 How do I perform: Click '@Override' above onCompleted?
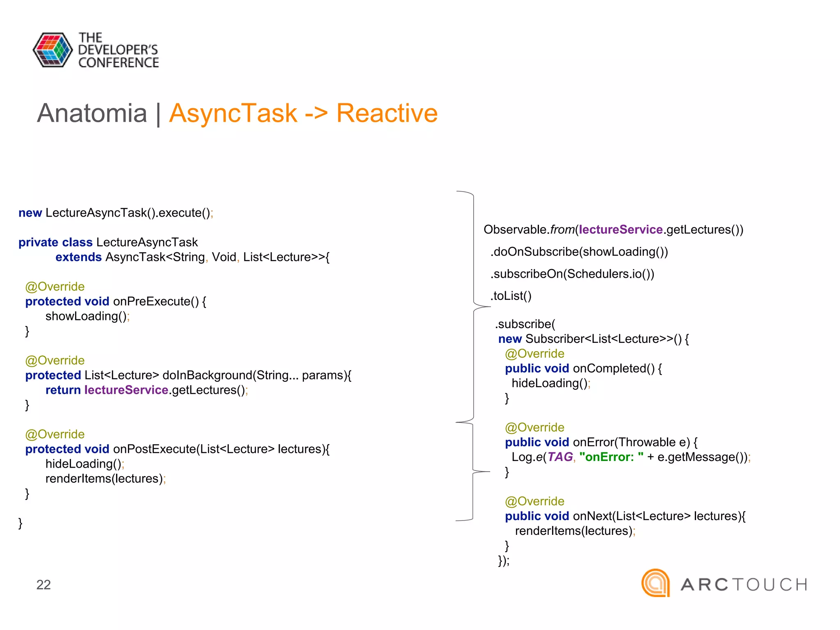point(535,354)
